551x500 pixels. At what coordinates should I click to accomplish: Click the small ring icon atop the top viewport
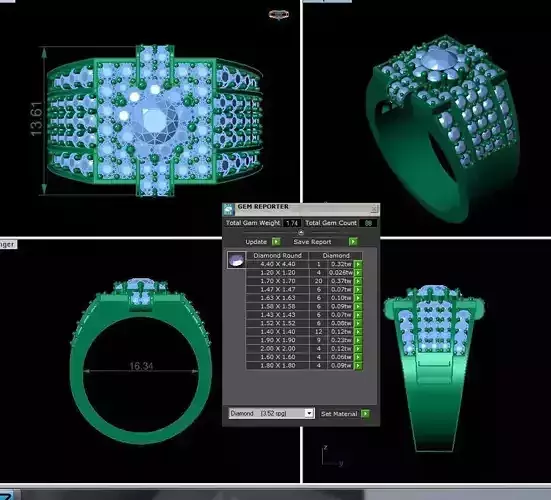tap(279, 14)
